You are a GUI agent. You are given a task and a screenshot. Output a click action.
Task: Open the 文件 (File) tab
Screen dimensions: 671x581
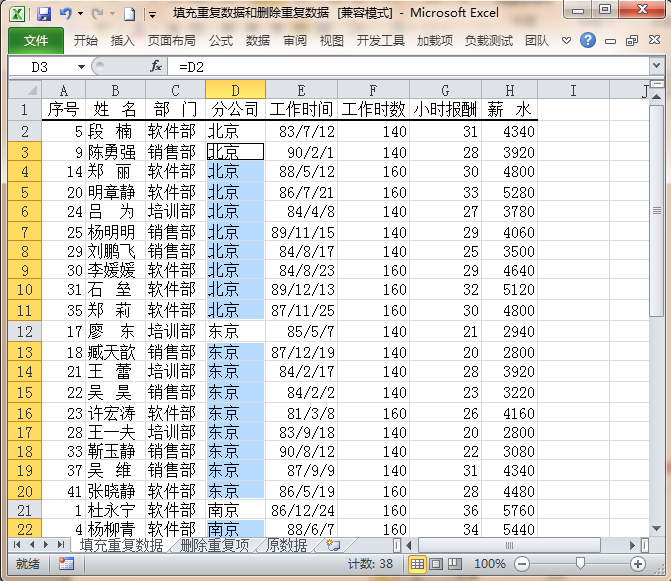tap(36, 41)
